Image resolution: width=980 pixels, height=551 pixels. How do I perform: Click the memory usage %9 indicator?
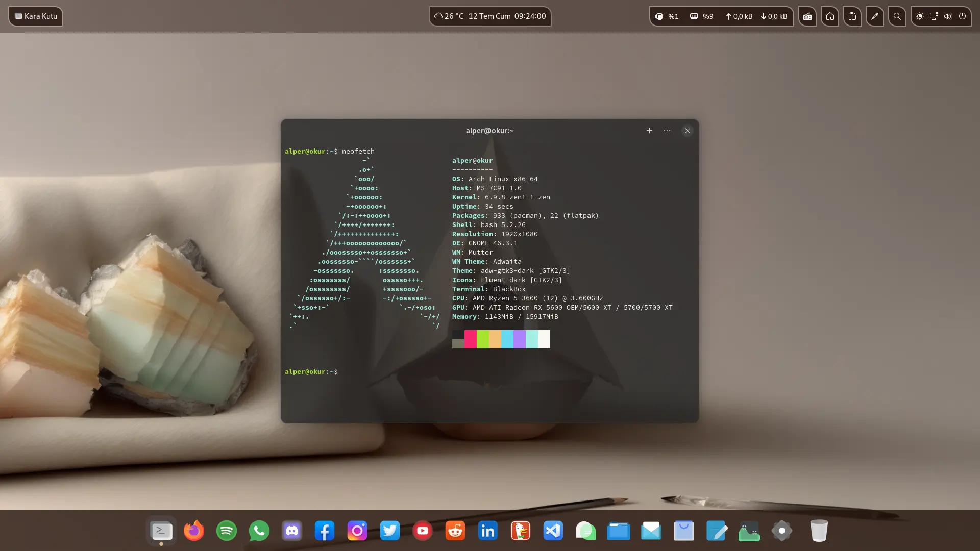pos(702,16)
